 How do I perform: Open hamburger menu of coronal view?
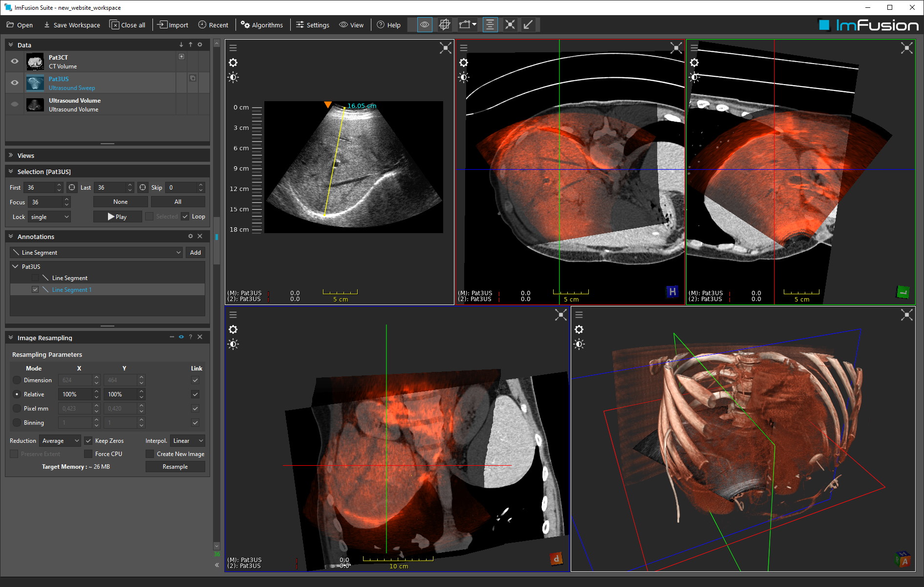[x=233, y=315]
